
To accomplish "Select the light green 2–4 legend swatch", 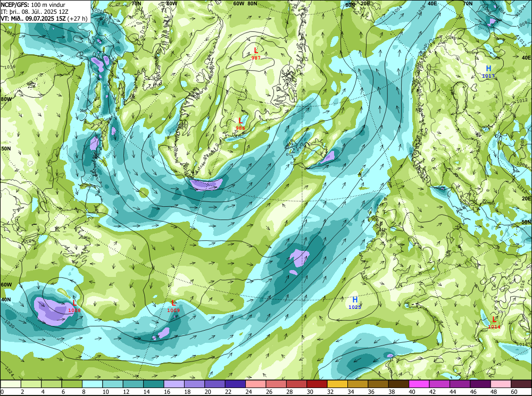I will [31, 384].
